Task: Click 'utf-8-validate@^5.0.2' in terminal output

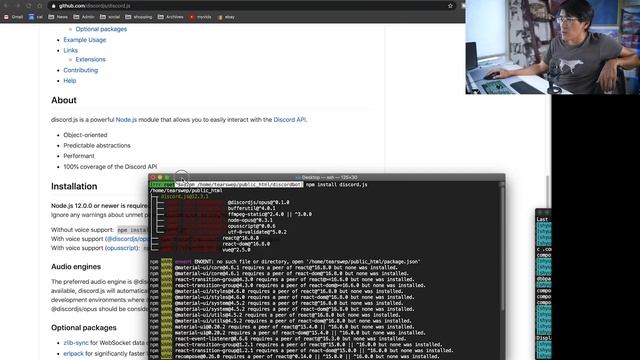Action: [257, 232]
